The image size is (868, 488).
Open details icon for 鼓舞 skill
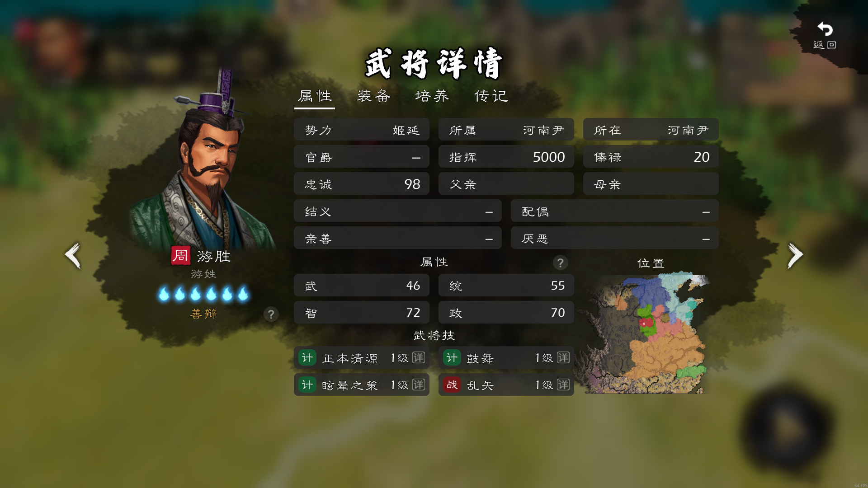click(563, 358)
